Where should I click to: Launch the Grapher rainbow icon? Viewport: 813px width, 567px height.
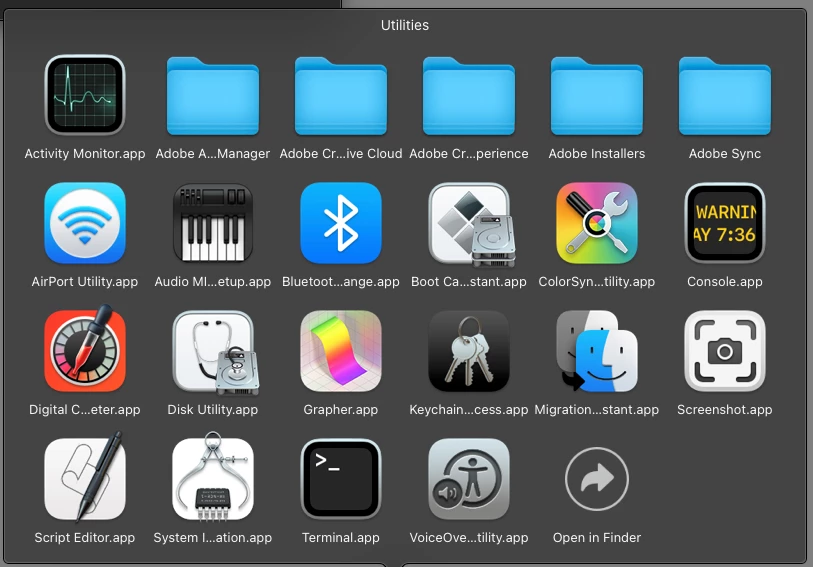(341, 351)
